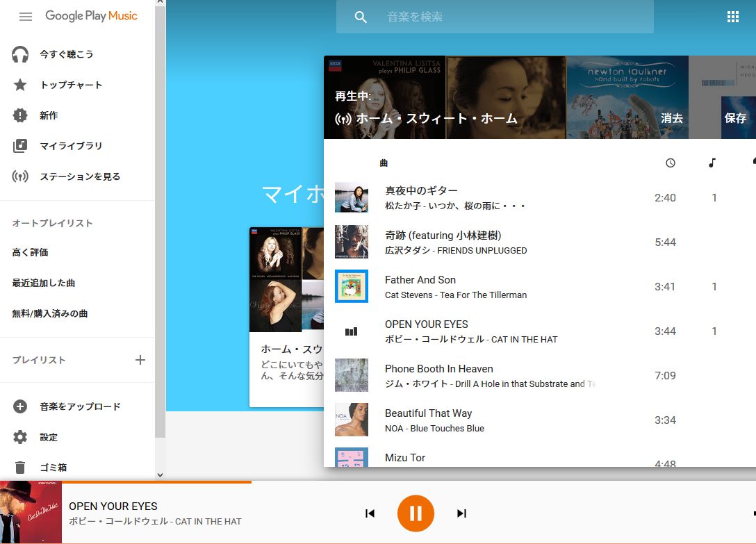Screen dimensions: 756x544
Task: Click the star icon for トップチャート
Action: (x=20, y=85)
